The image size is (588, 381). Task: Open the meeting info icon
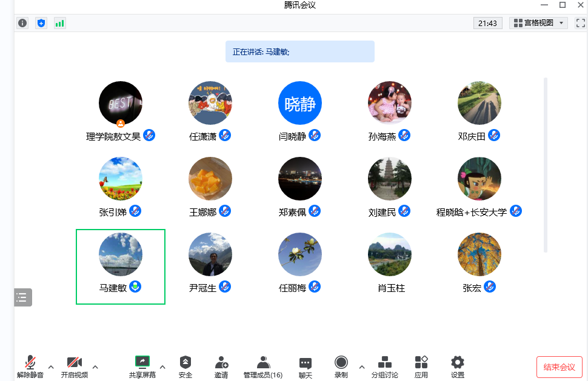pyautogui.click(x=22, y=23)
